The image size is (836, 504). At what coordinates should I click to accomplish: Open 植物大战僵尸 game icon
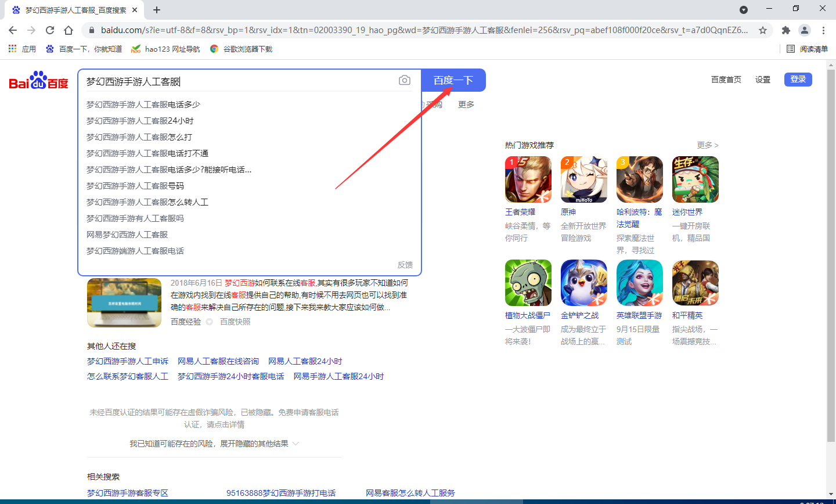pos(528,283)
